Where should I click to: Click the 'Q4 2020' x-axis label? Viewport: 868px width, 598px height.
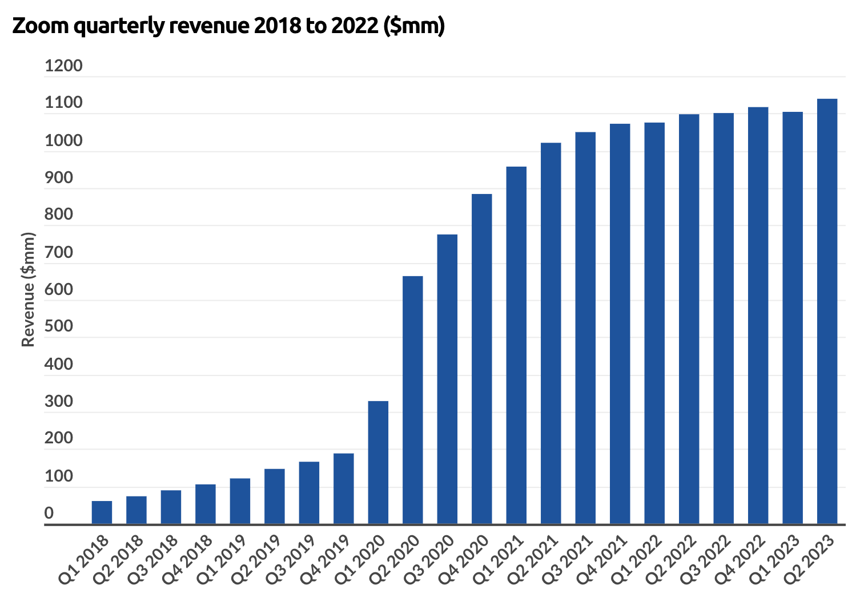464,560
